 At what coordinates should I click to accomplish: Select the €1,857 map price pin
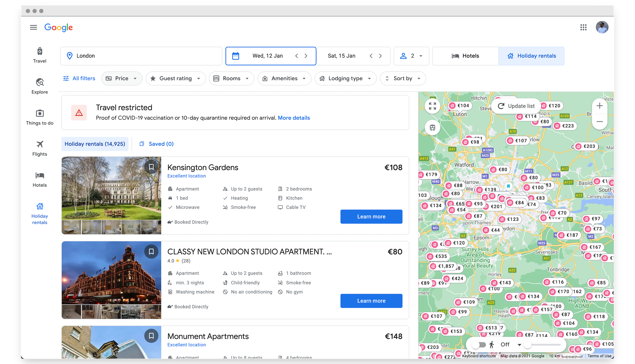pos(443,266)
